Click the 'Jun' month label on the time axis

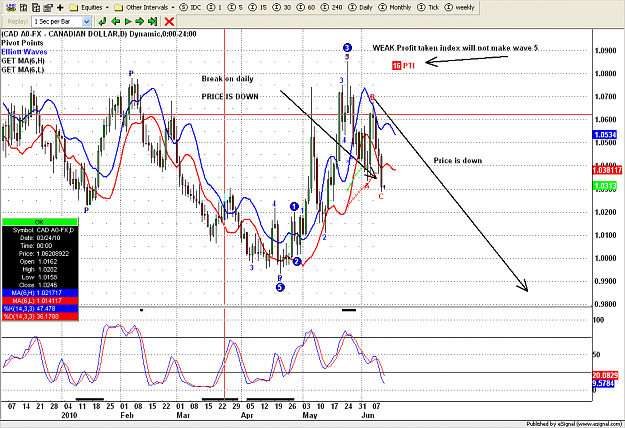pos(368,415)
